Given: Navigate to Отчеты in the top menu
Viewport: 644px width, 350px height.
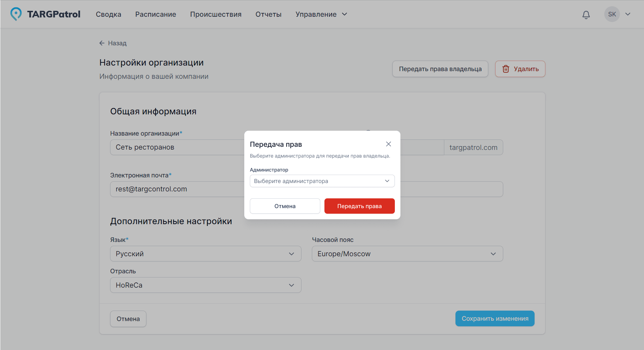Looking at the screenshot, I should (268, 14).
